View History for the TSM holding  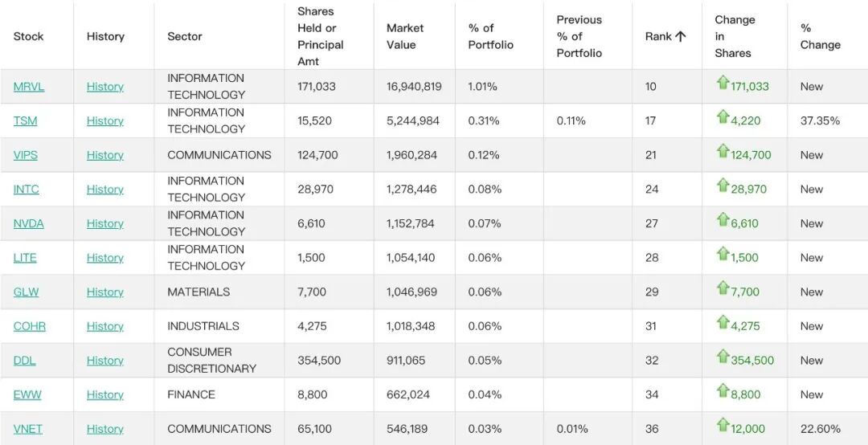pos(104,121)
